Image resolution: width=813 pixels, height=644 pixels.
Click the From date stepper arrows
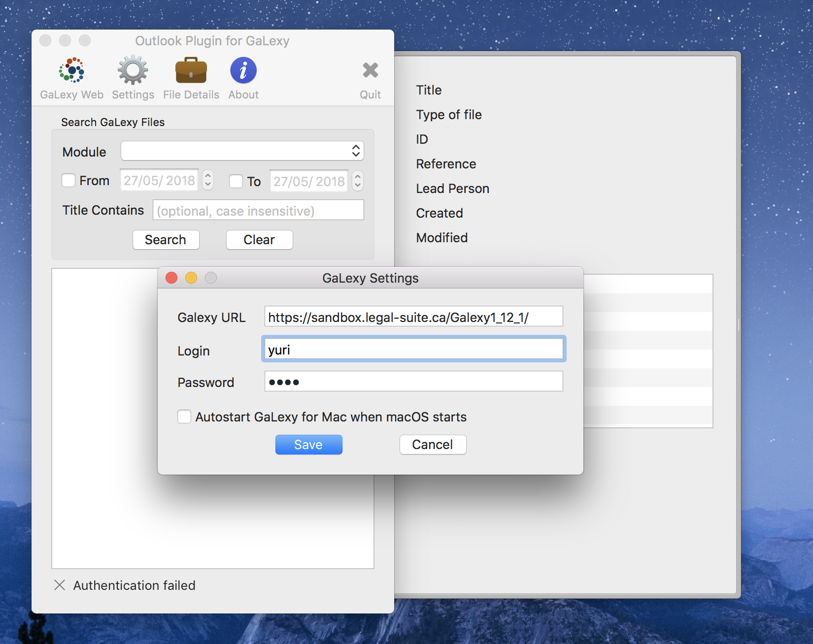click(208, 180)
